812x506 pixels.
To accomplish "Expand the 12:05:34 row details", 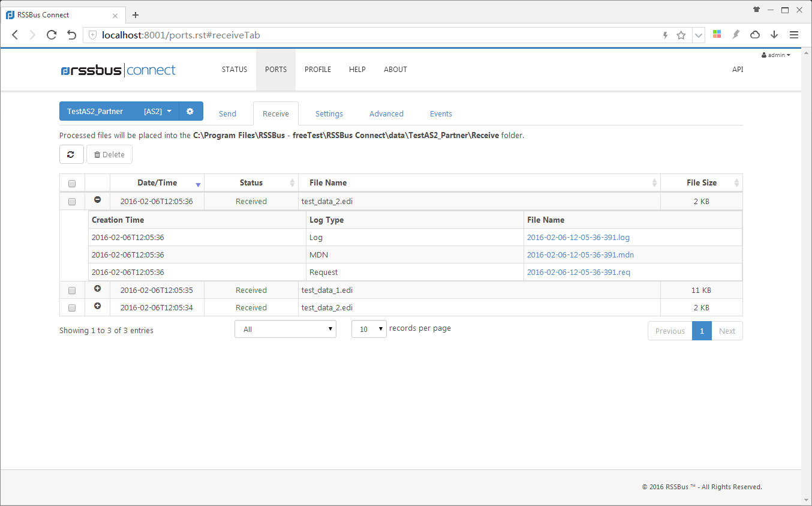I will click(98, 306).
